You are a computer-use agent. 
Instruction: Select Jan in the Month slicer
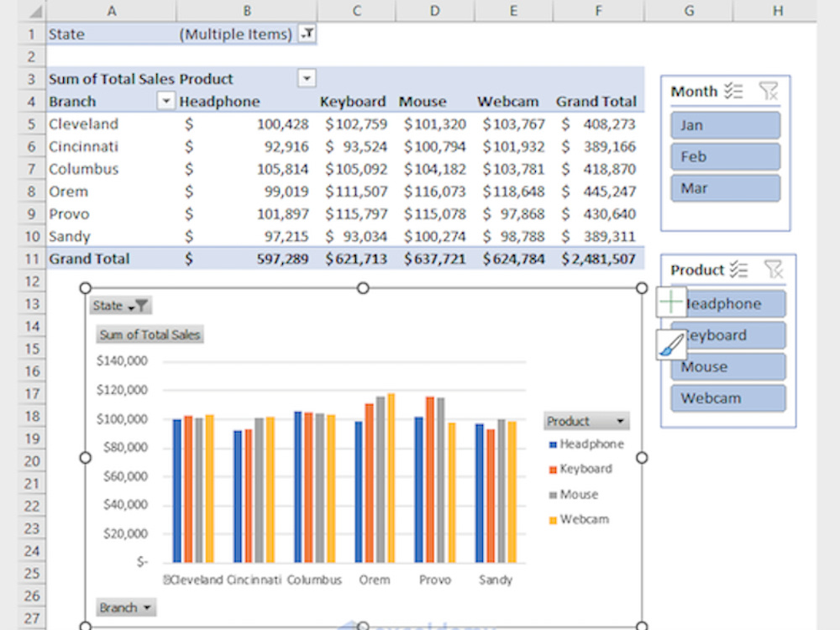[x=726, y=125]
